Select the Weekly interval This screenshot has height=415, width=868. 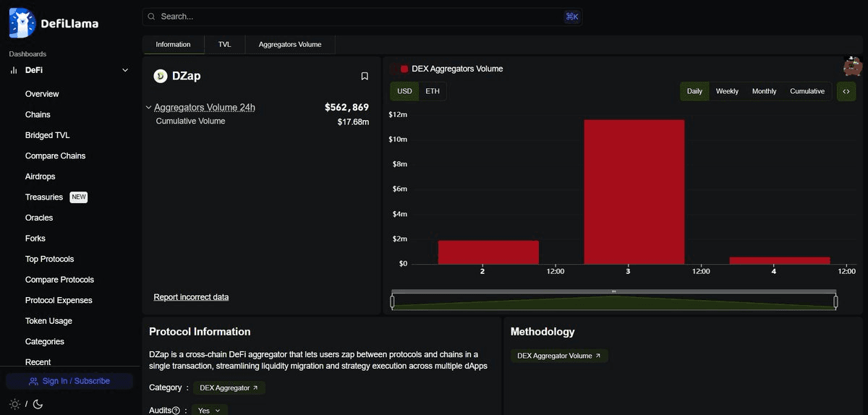click(x=727, y=91)
